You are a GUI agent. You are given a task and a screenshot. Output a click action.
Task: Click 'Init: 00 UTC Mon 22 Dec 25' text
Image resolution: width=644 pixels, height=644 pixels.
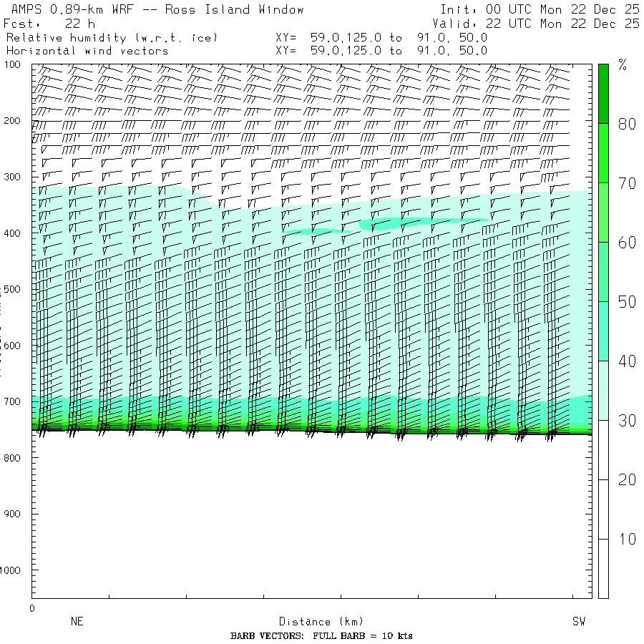click(540, 9)
